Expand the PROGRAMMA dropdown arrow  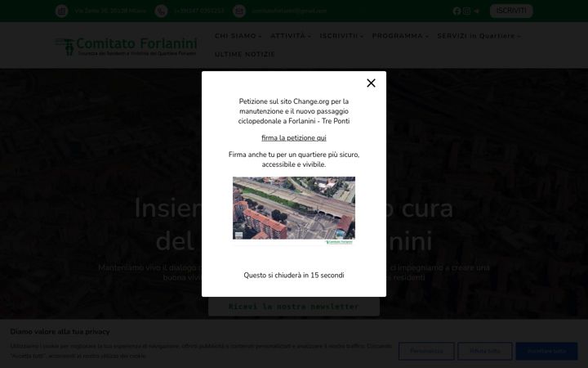(x=427, y=37)
